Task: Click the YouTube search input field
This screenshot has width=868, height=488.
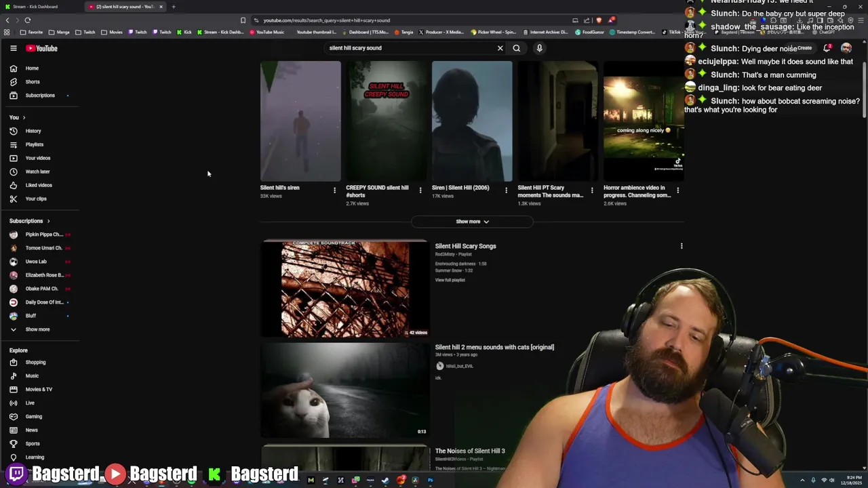Action: (410, 48)
